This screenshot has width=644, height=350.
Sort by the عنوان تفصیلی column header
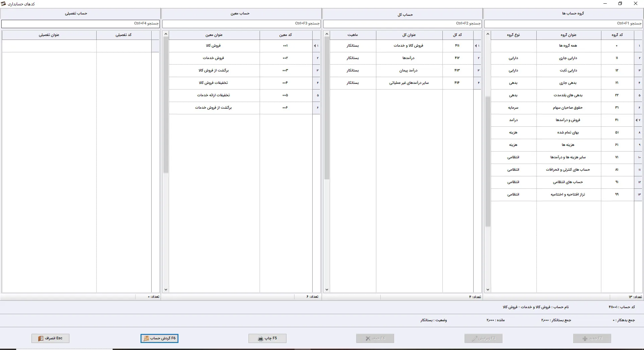(49, 35)
